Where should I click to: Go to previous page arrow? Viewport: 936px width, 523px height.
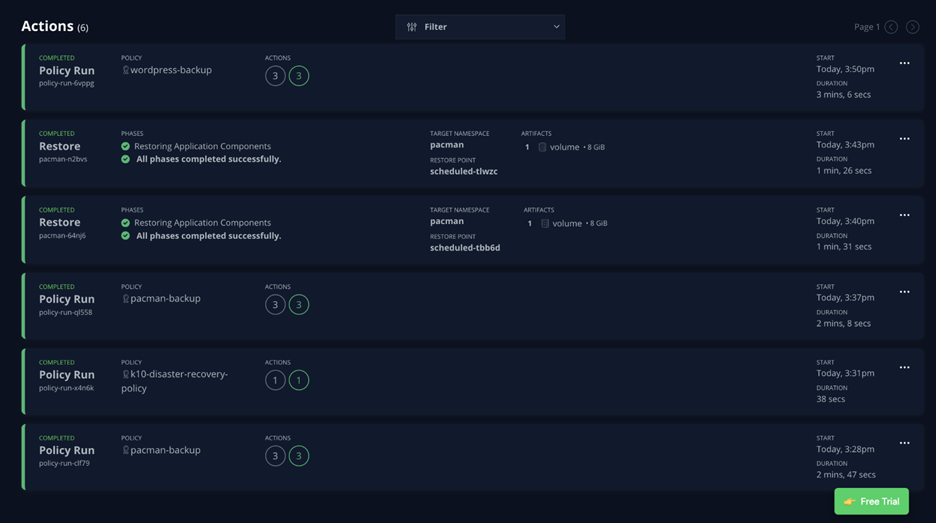click(891, 27)
